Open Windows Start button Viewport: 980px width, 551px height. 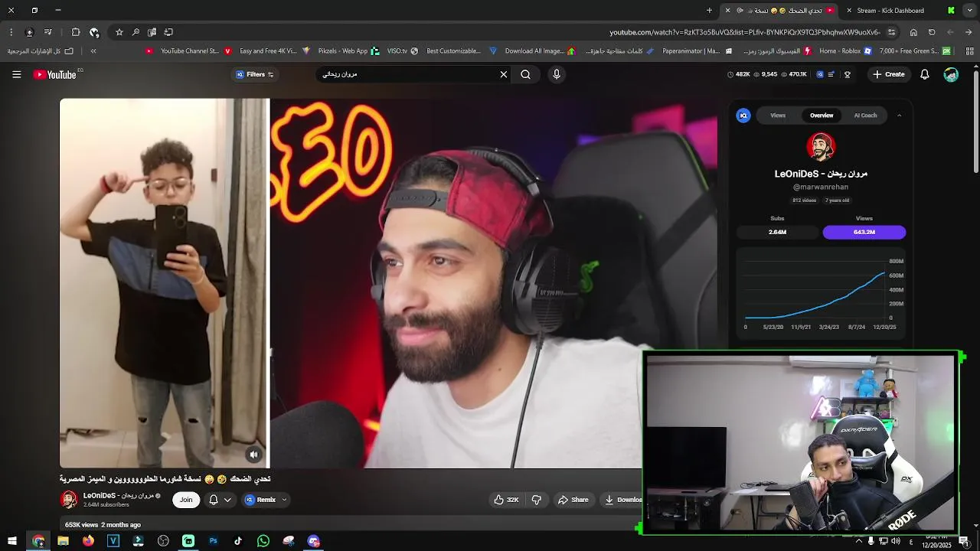pyautogui.click(x=11, y=541)
